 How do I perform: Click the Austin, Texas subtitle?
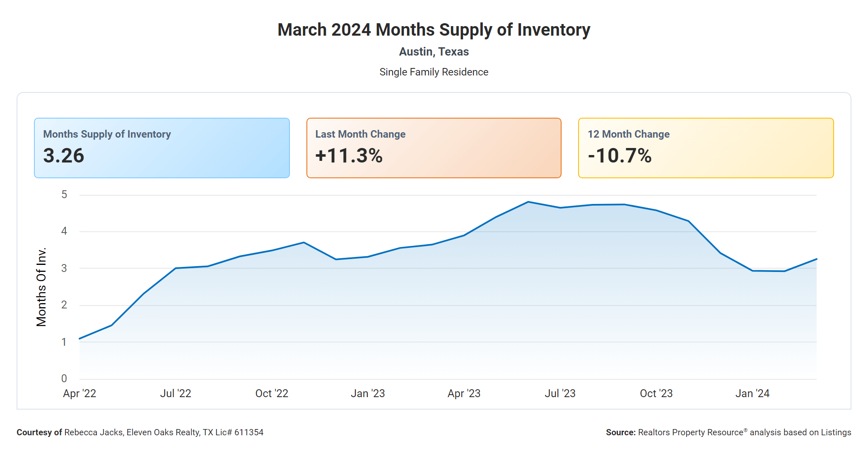coord(434,52)
